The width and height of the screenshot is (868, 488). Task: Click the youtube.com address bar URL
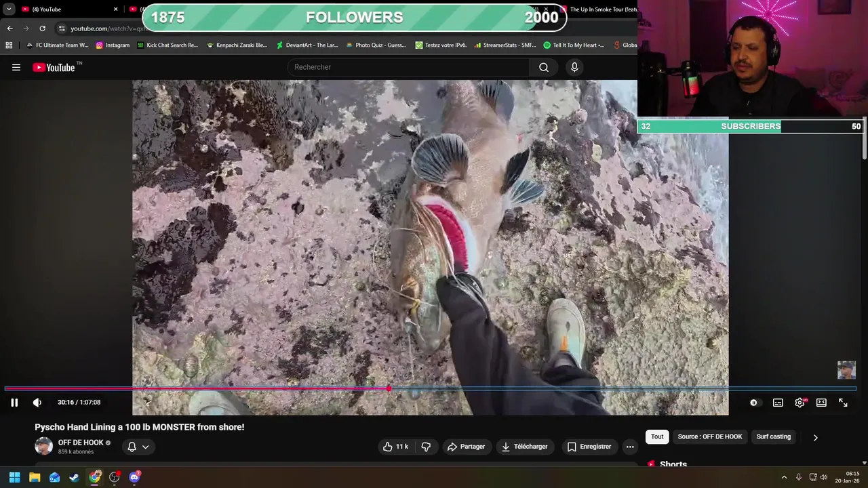108,28
